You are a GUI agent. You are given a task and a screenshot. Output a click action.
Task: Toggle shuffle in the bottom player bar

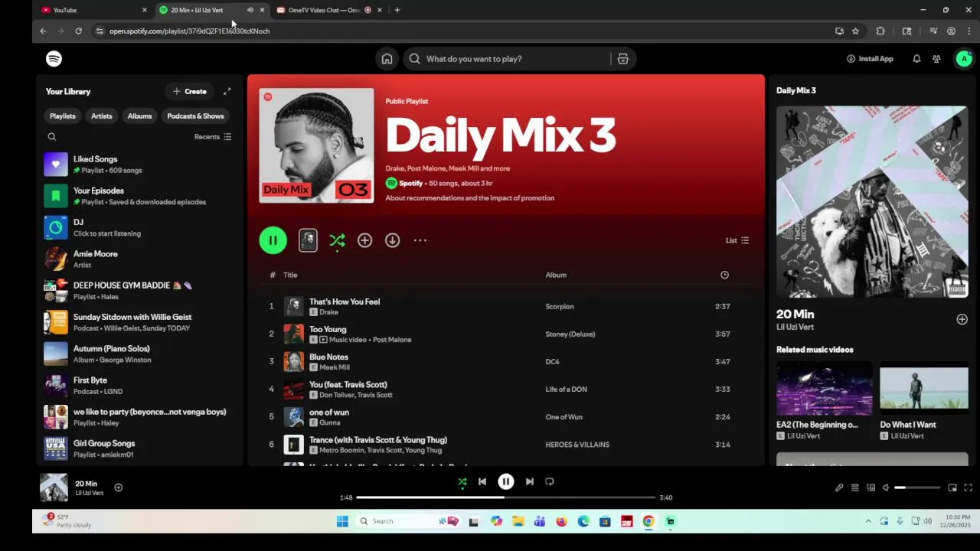[x=462, y=481]
